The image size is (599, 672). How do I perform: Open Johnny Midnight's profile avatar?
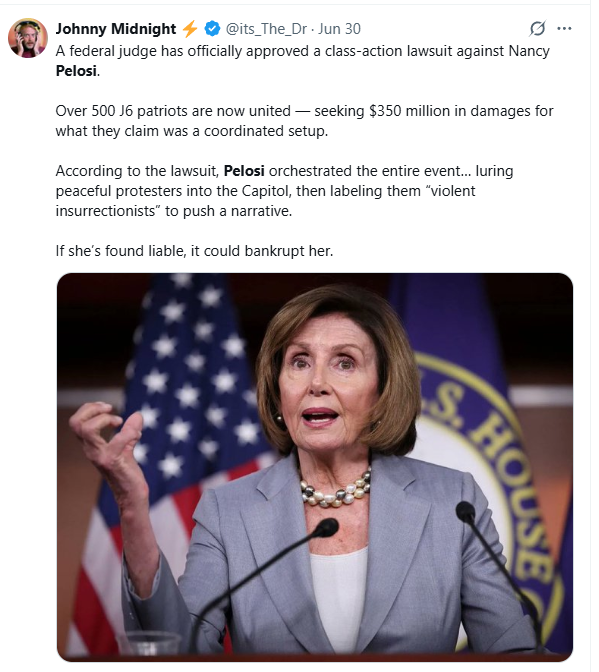pyautogui.click(x=28, y=38)
